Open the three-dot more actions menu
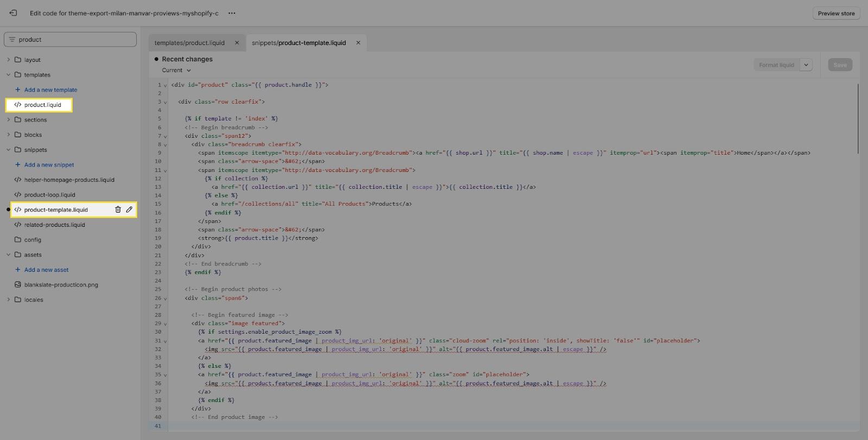 (x=232, y=13)
